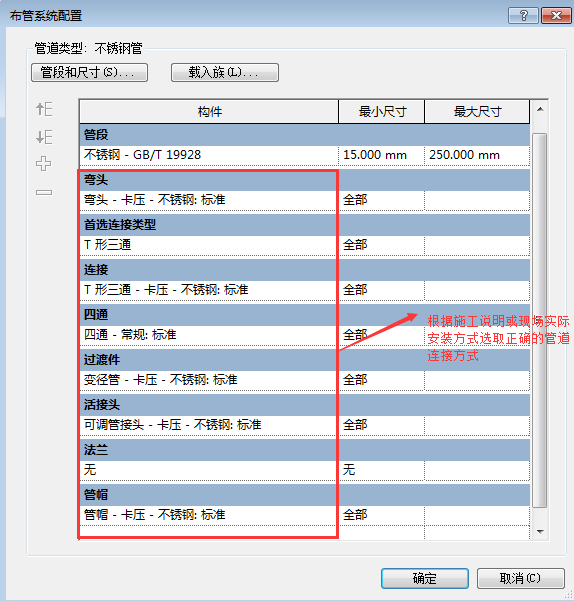Remove a row with the minus icon

44,192
